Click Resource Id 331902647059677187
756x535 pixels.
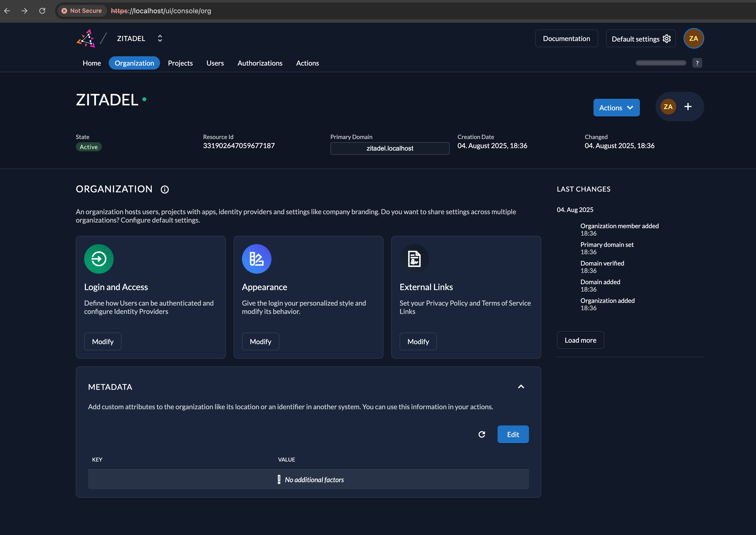tap(239, 146)
